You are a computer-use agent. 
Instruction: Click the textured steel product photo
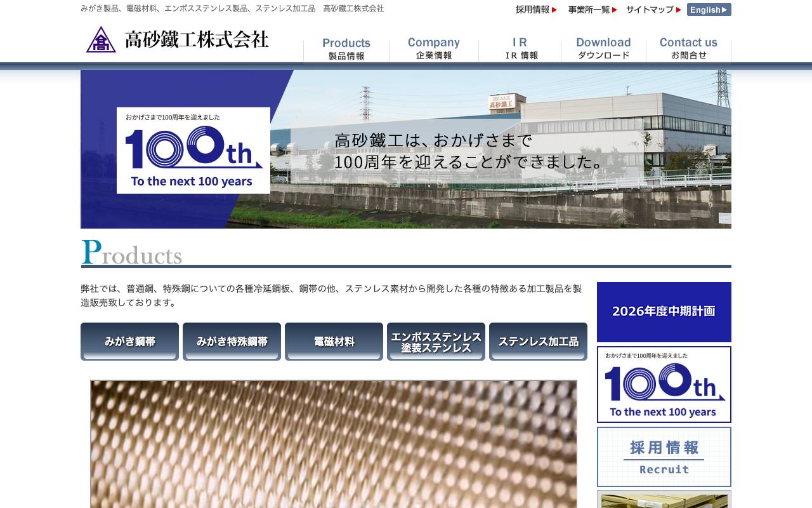(x=334, y=444)
